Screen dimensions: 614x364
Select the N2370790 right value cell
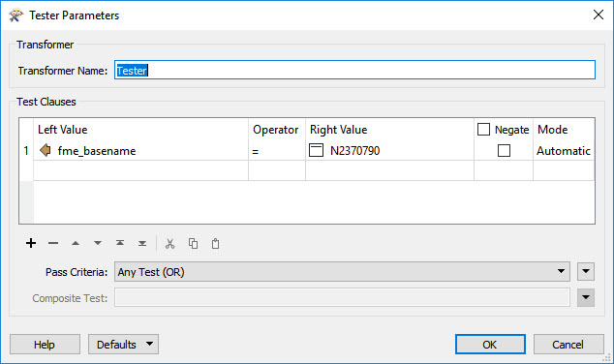[x=389, y=151]
